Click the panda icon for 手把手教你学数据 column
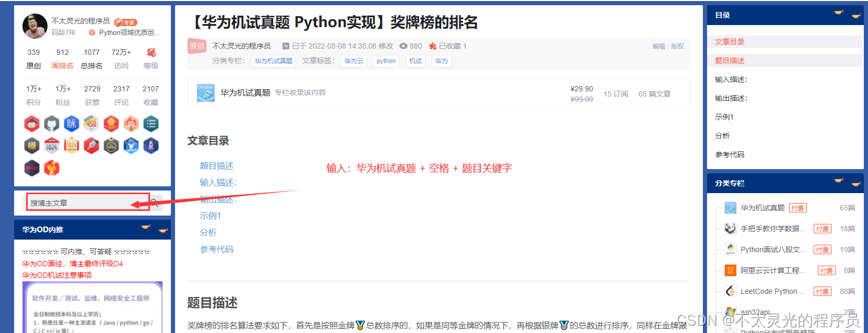This screenshot has width=868, height=333. 731,229
